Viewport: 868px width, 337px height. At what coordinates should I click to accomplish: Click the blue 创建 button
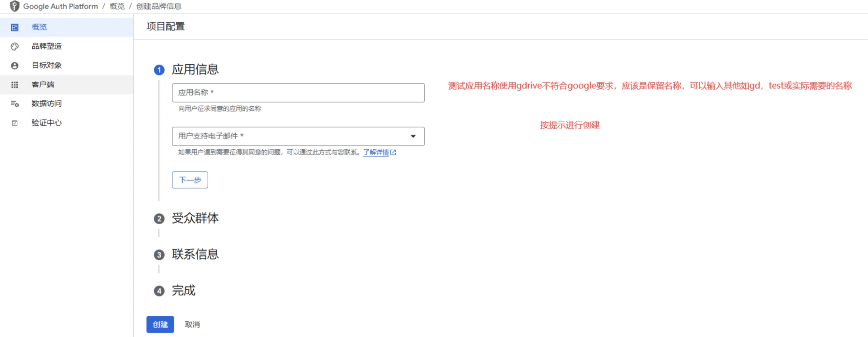(160, 325)
